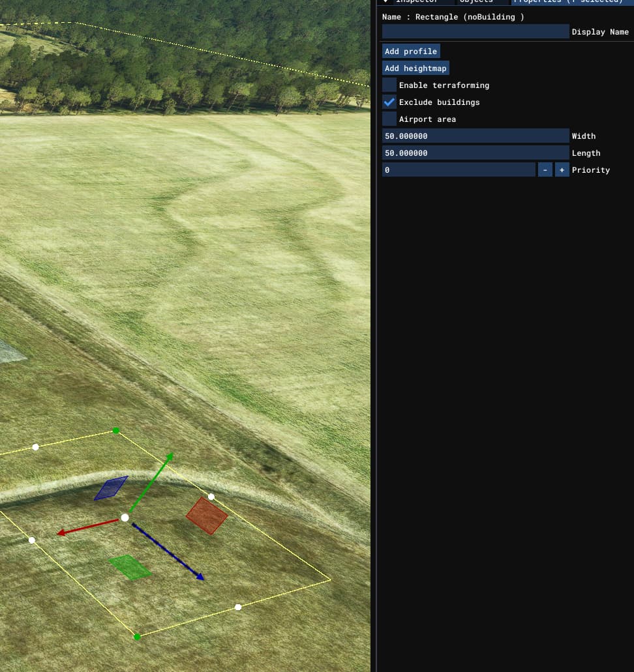Click the white midpoint handle on the rectangle's upper-left edge

36,447
